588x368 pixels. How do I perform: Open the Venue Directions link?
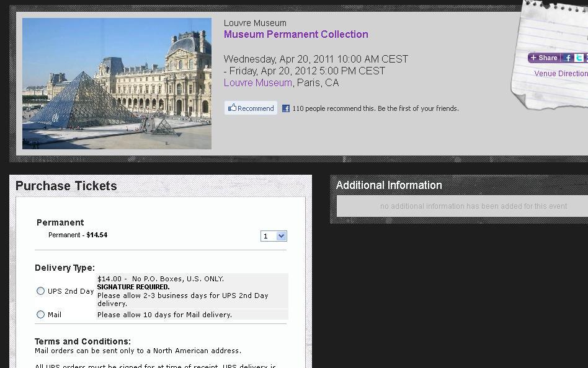pos(561,74)
